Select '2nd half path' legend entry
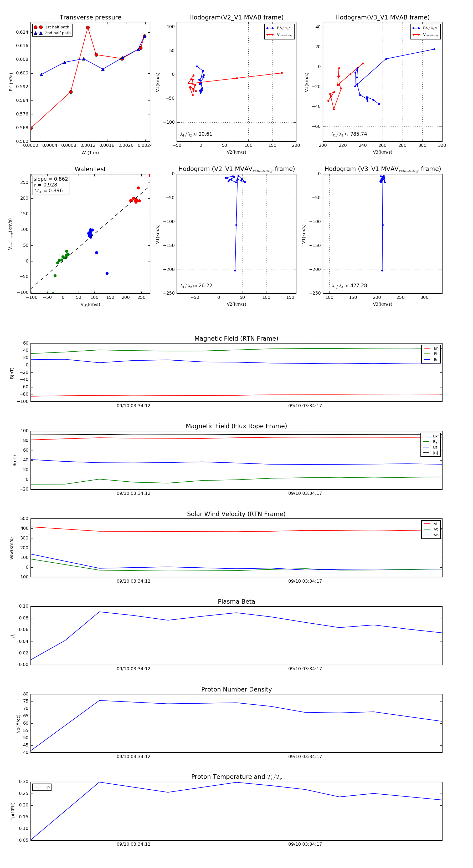This screenshot has height=868, width=473. pyautogui.click(x=53, y=33)
